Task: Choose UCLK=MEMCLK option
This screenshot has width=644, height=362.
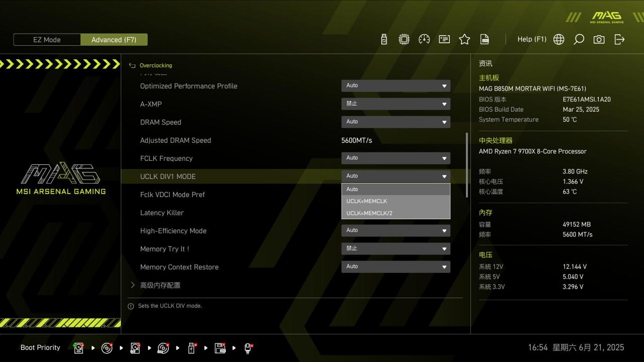Action: point(395,201)
